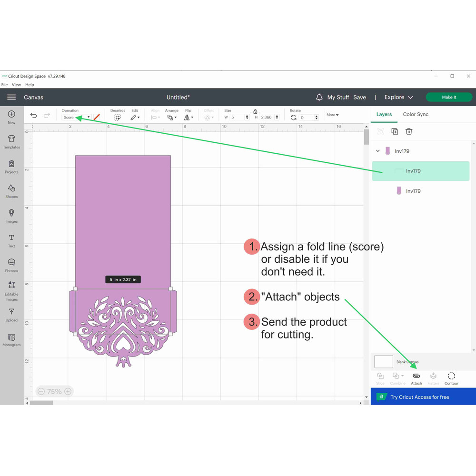476x476 pixels.
Task: Open the Contour tool
Action: 451,378
